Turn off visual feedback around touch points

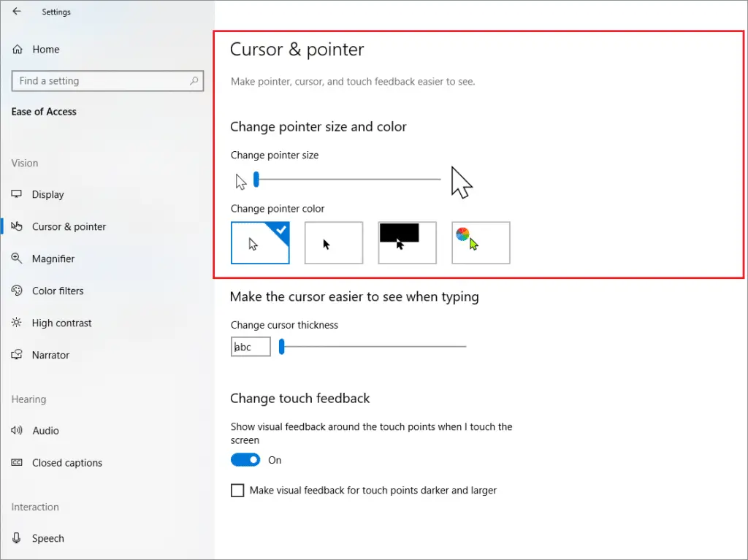pyautogui.click(x=245, y=459)
